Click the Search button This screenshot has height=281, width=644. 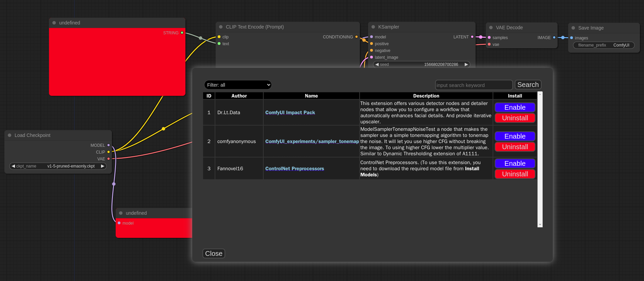point(528,85)
